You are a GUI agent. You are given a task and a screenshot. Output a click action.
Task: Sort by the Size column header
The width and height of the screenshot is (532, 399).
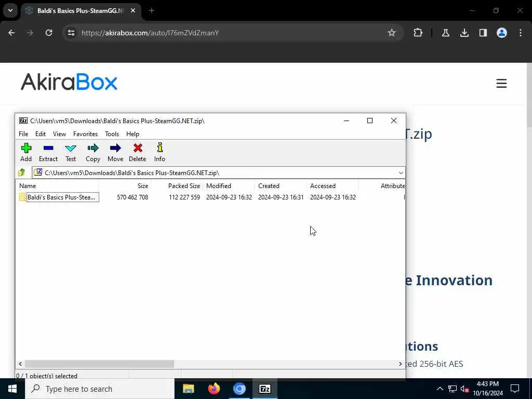click(x=143, y=186)
